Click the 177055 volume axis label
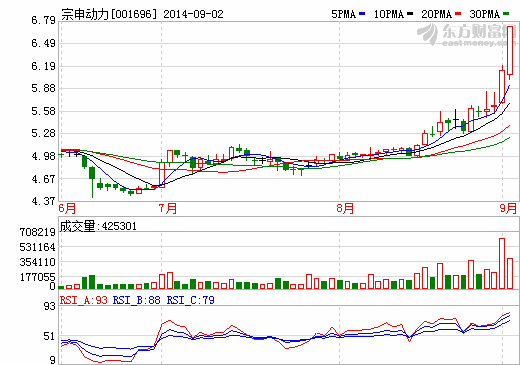The width and height of the screenshot is (520, 365). (37, 277)
